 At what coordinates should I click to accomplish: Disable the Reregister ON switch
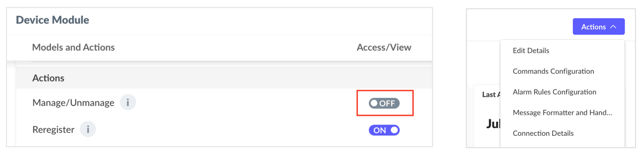pos(384,130)
